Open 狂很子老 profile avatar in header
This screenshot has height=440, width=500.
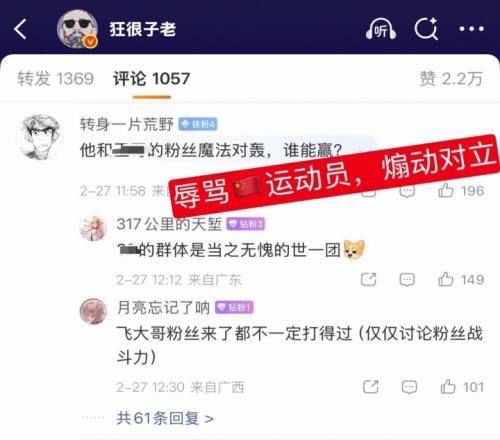point(77,29)
